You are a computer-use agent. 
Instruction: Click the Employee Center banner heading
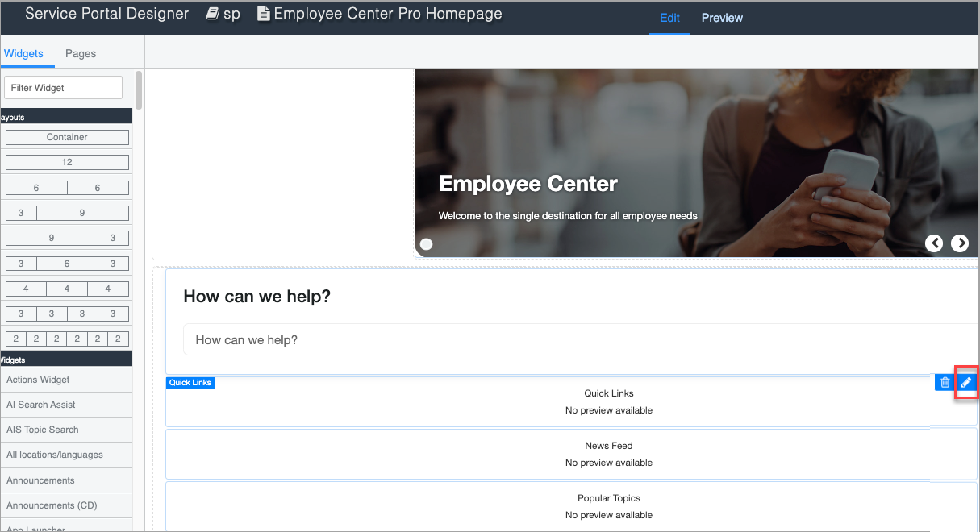point(528,184)
